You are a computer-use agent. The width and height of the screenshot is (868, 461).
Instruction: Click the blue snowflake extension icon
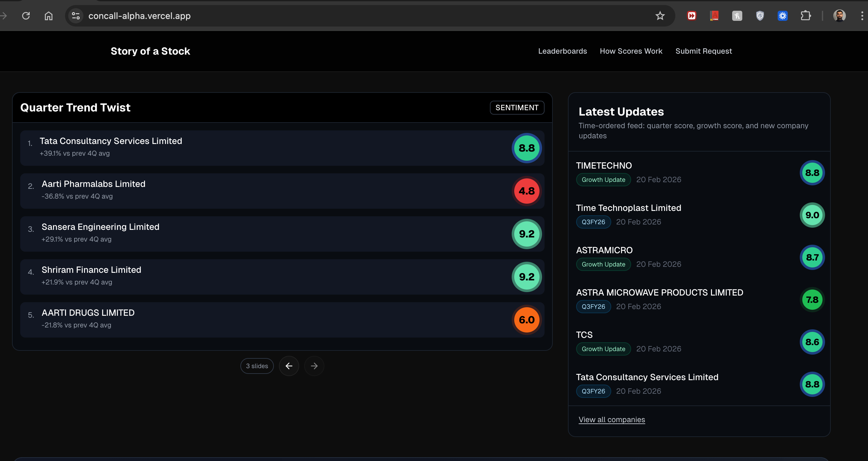[782, 16]
